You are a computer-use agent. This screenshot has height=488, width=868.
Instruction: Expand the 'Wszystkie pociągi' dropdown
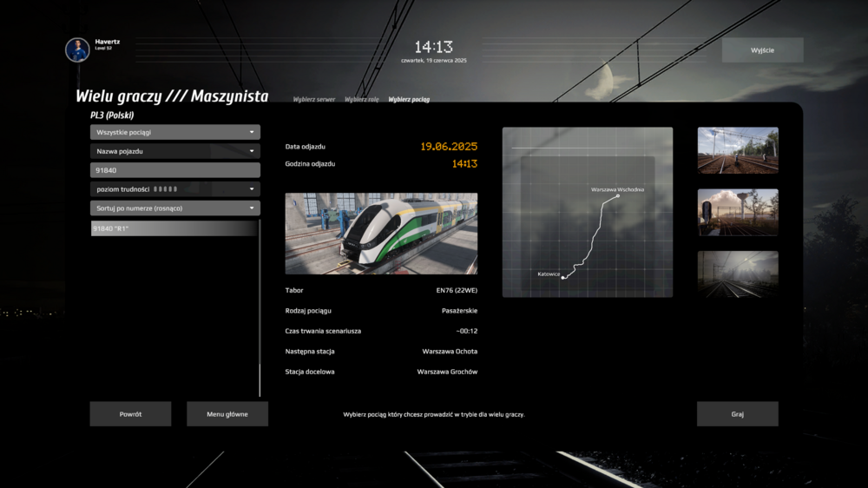(174, 133)
